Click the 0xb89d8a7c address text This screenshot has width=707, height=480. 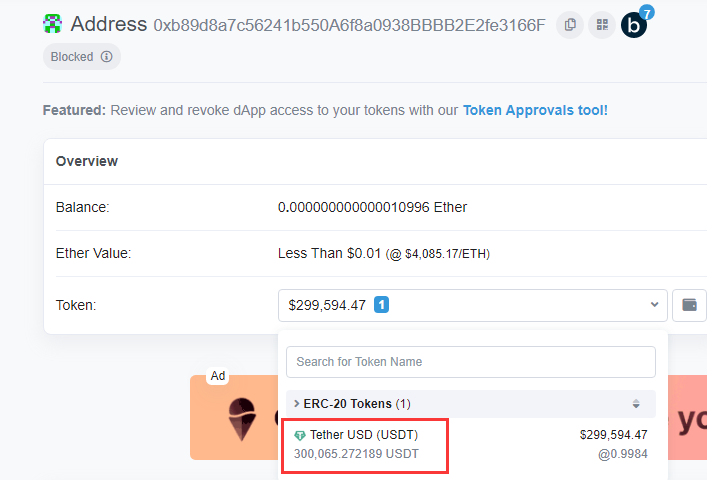(x=349, y=25)
